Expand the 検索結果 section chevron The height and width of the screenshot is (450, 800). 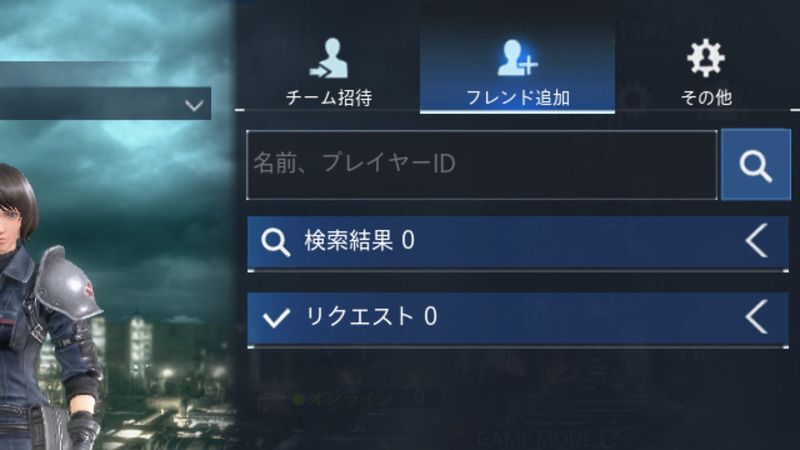[757, 240]
